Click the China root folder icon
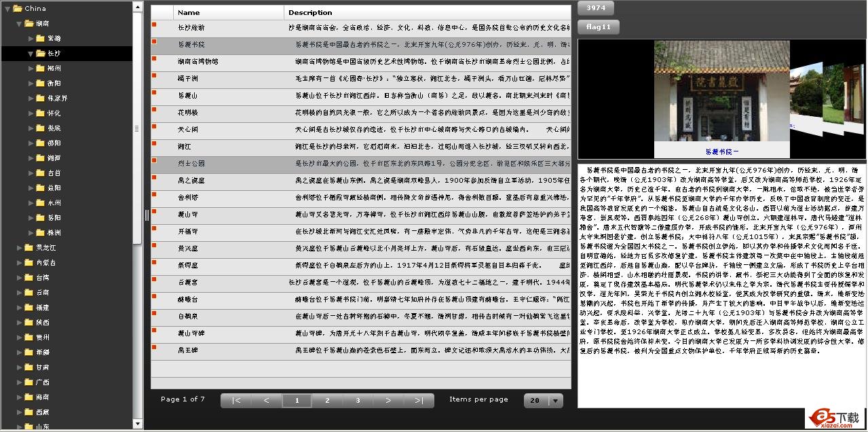868x432 pixels. click(x=17, y=9)
